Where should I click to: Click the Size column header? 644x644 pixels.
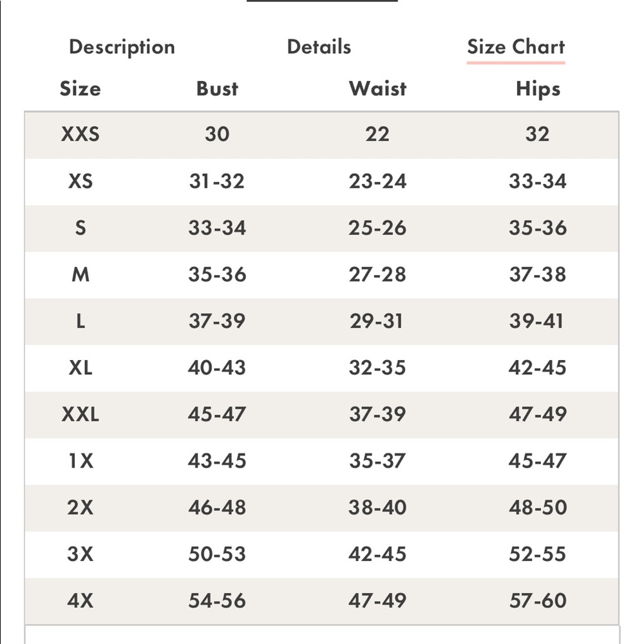coord(80,89)
